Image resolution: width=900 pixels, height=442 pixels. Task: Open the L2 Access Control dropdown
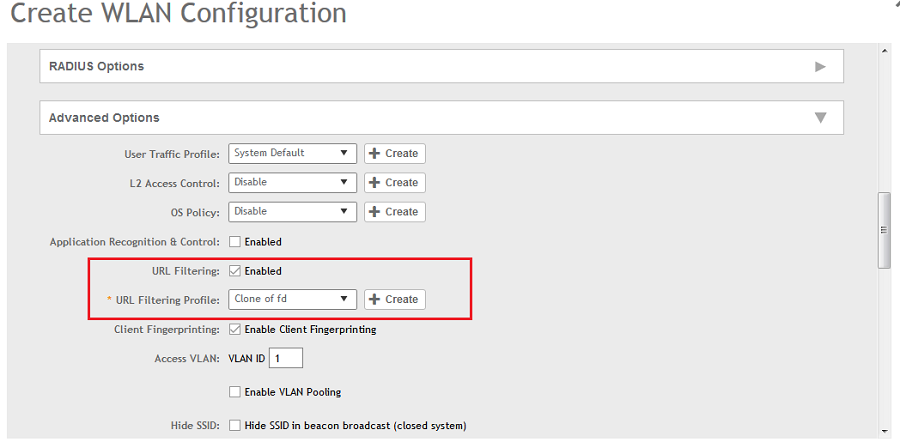pos(292,182)
